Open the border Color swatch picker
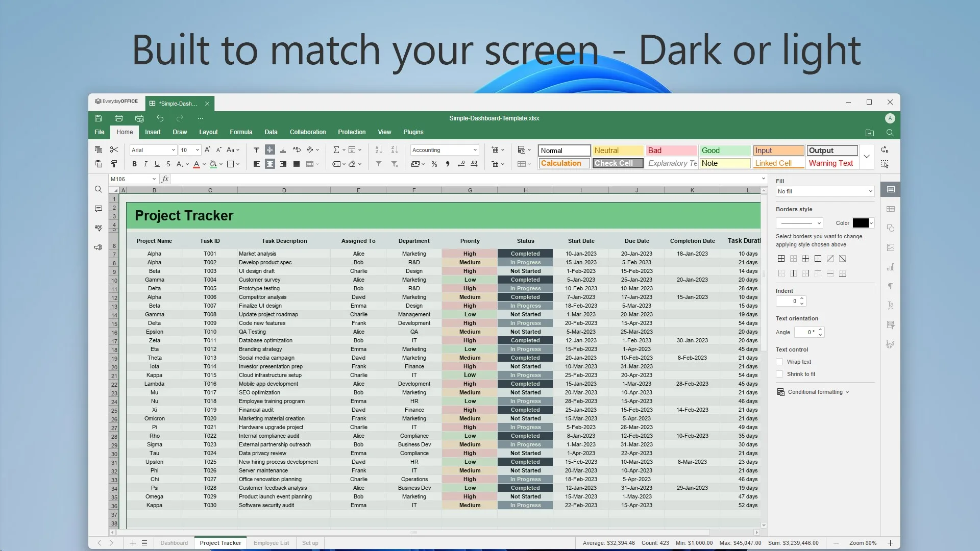Viewport: 980px width, 551px height. 863,223
